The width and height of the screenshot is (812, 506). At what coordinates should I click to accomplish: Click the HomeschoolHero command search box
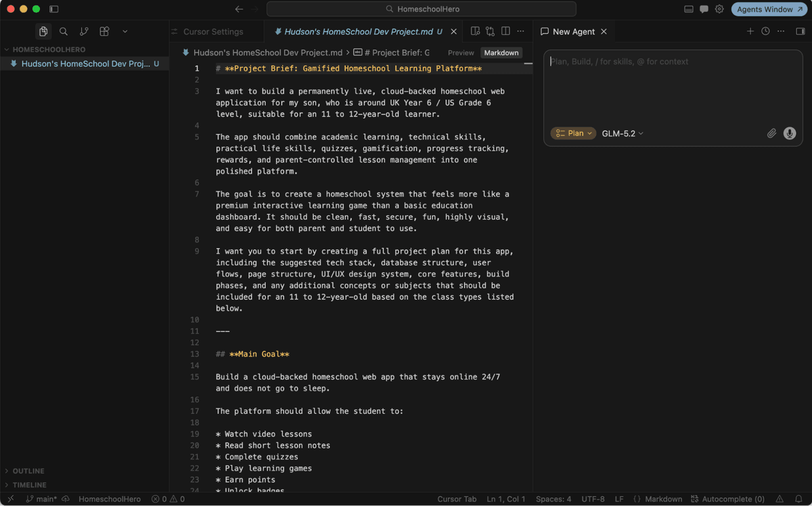422,9
